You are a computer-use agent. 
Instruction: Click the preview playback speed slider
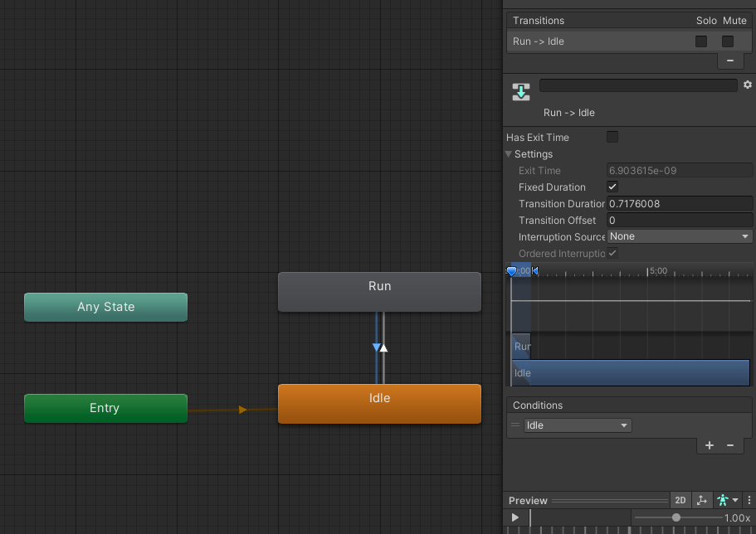678,517
